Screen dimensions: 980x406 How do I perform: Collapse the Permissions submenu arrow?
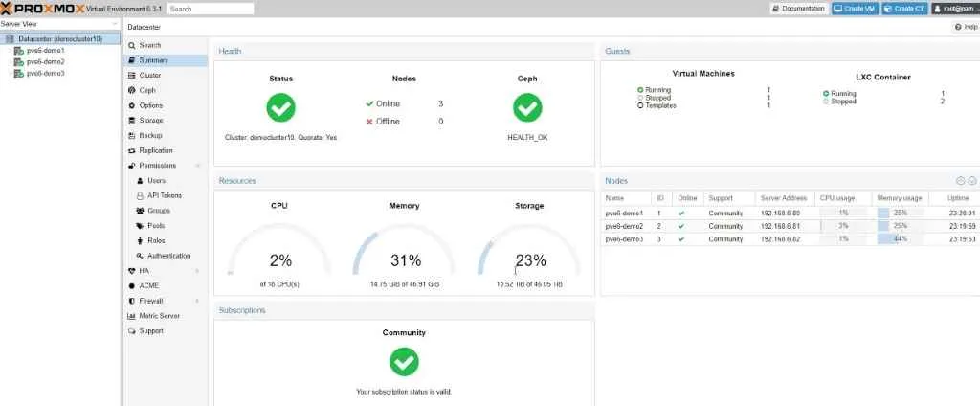click(198, 166)
